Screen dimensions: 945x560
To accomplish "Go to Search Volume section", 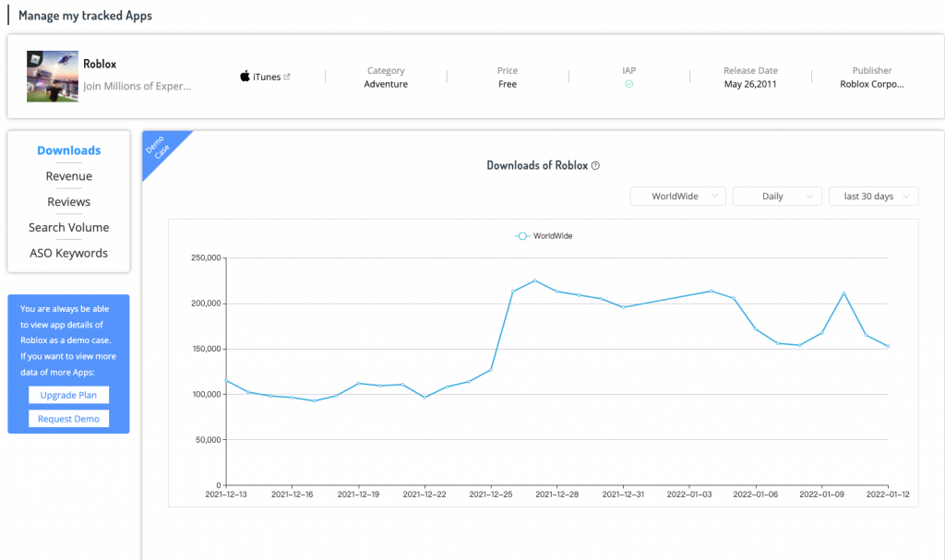I will pyautogui.click(x=69, y=228).
